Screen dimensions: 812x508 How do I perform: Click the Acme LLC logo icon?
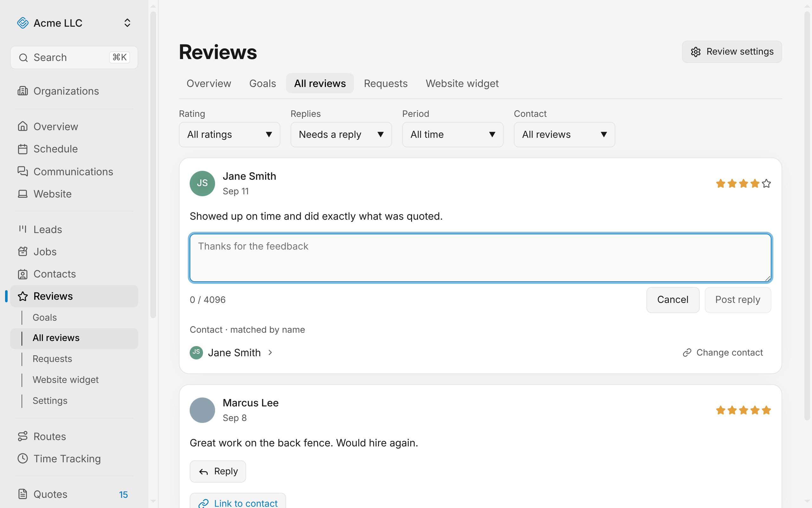pyautogui.click(x=23, y=23)
